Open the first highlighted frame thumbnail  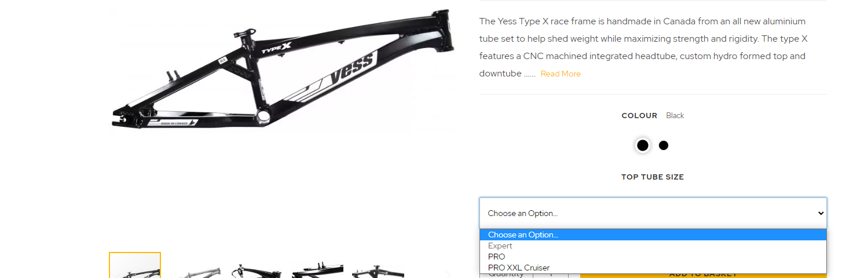(x=135, y=265)
